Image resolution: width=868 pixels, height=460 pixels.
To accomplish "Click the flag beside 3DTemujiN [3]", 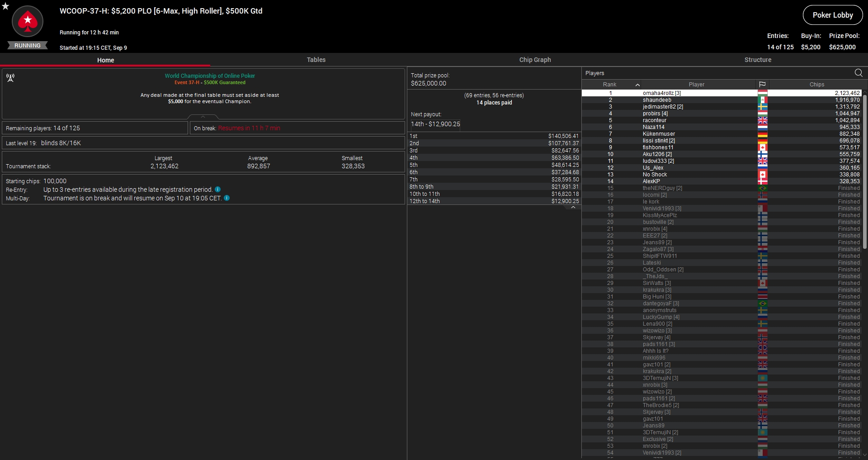I will click(x=763, y=378).
